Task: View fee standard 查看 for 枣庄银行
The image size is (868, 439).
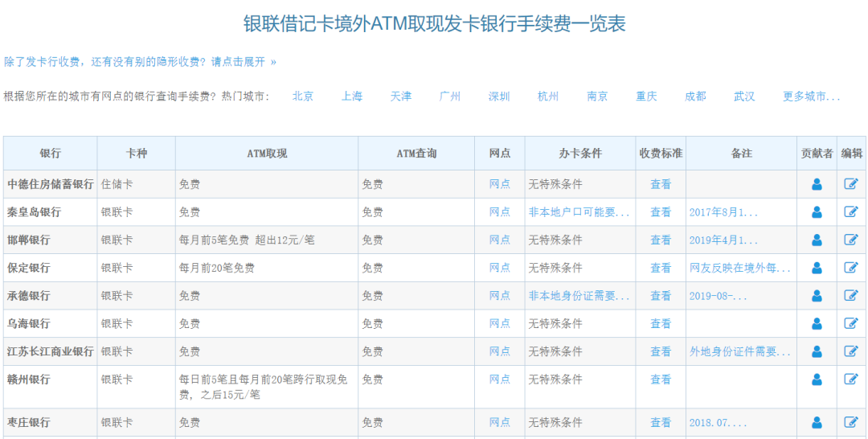Action: click(x=661, y=422)
